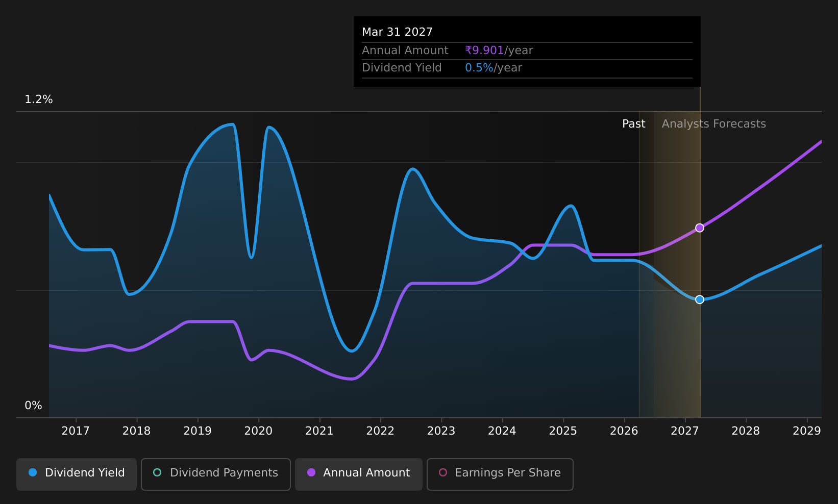The width and height of the screenshot is (838, 504).
Task: Click the 2027 x-axis year label
Action: (685, 431)
